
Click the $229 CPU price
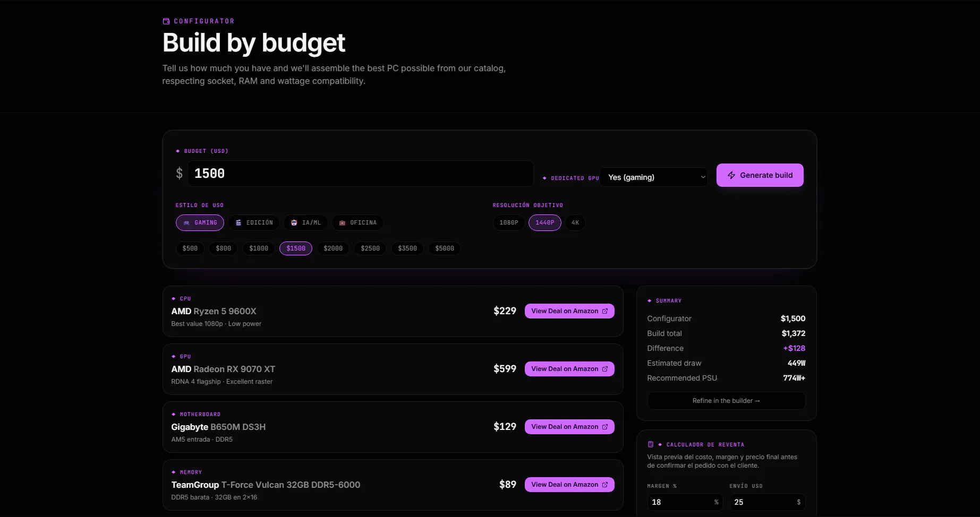505,311
